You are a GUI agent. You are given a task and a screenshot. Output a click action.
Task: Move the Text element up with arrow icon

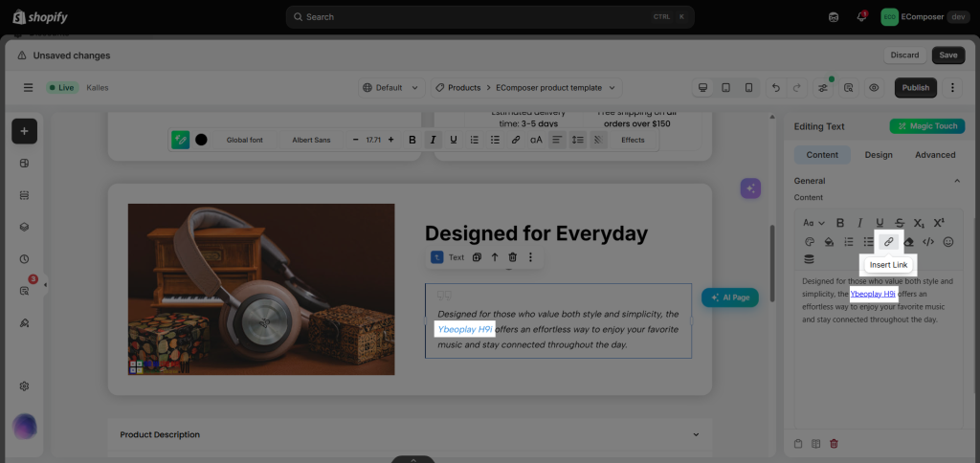(x=495, y=256)
